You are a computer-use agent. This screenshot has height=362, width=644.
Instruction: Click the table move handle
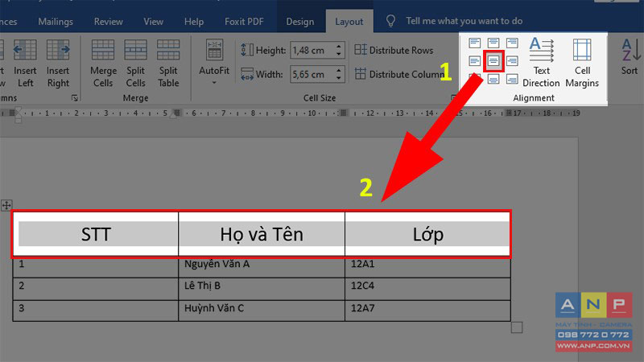pyautogui.click(x=6, y=205)
